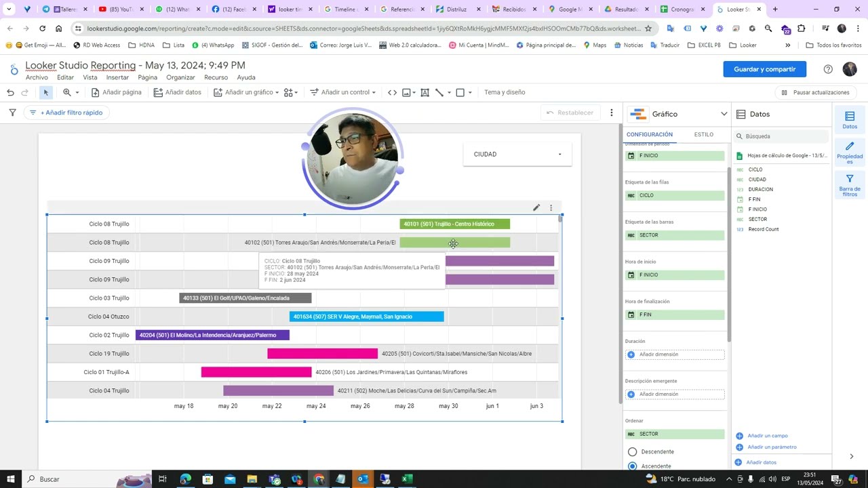Click the undo arrow in the toolbar
Viewport: 868px width, 488px height.
pyautogui.click(x=10, y=92)
